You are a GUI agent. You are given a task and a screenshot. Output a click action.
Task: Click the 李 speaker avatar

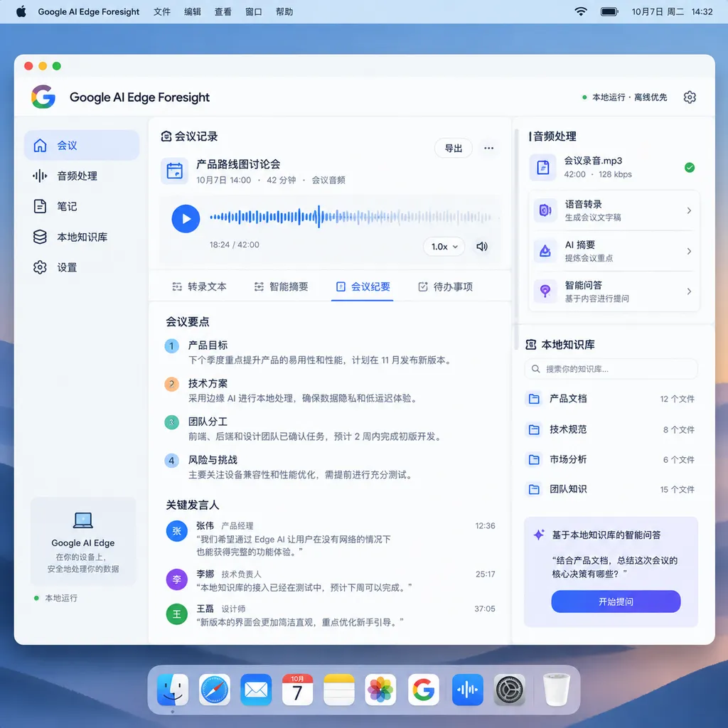[x=176, y=579]
